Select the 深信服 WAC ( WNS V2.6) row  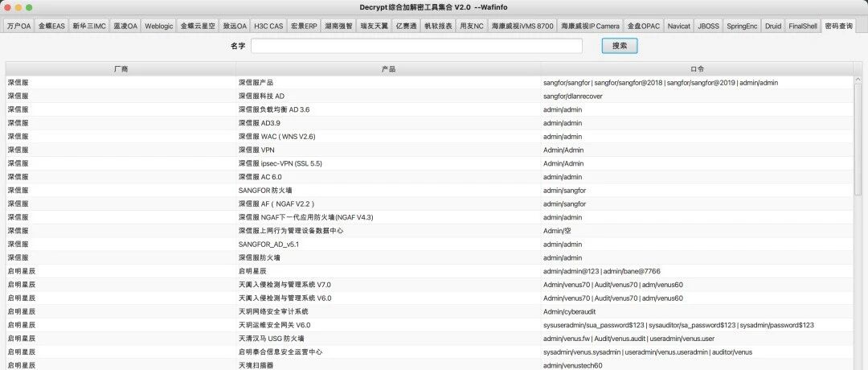[x=429, y=136]
